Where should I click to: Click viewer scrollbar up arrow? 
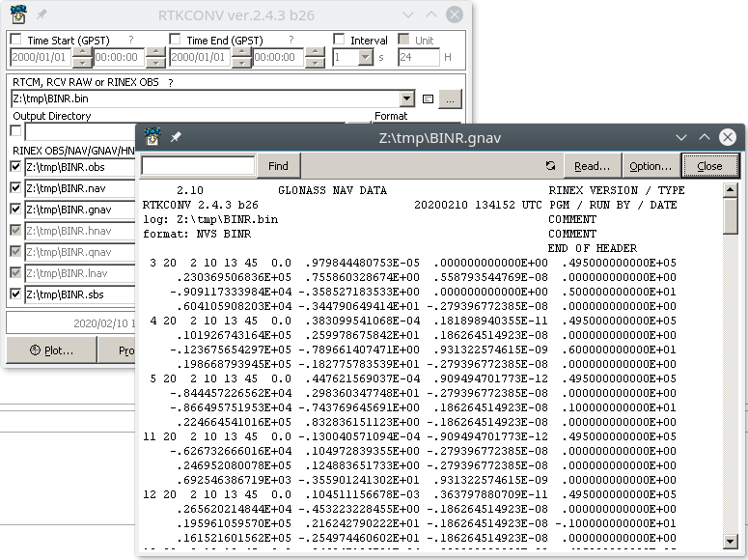[731, 189]
